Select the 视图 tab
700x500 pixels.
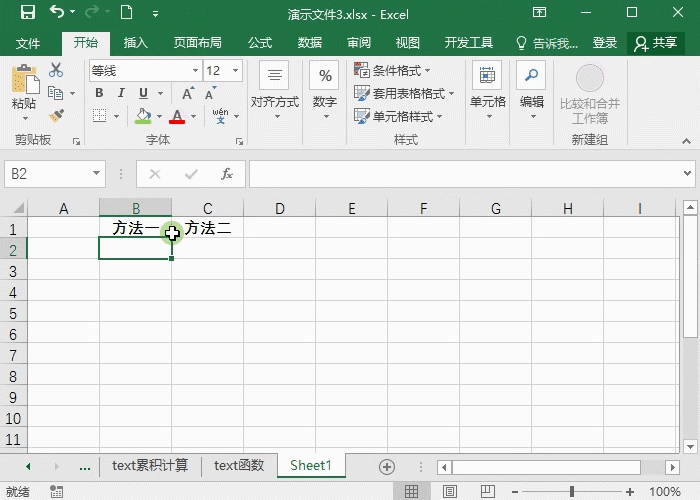408,43
